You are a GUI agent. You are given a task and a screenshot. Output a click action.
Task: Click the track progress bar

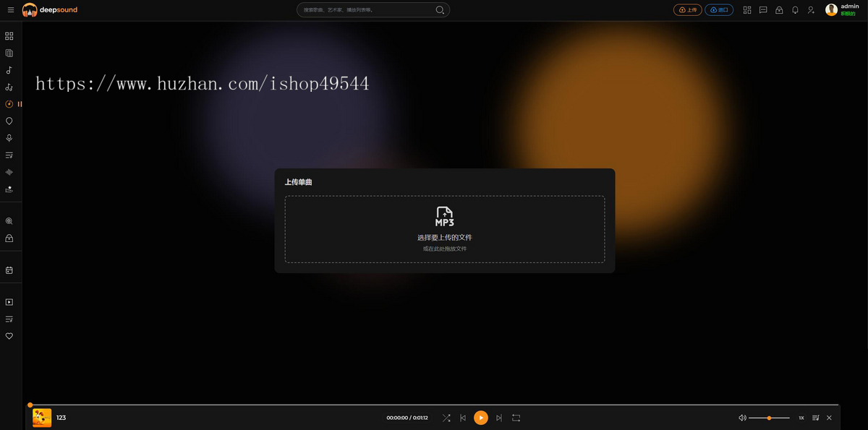coord(434,405)
